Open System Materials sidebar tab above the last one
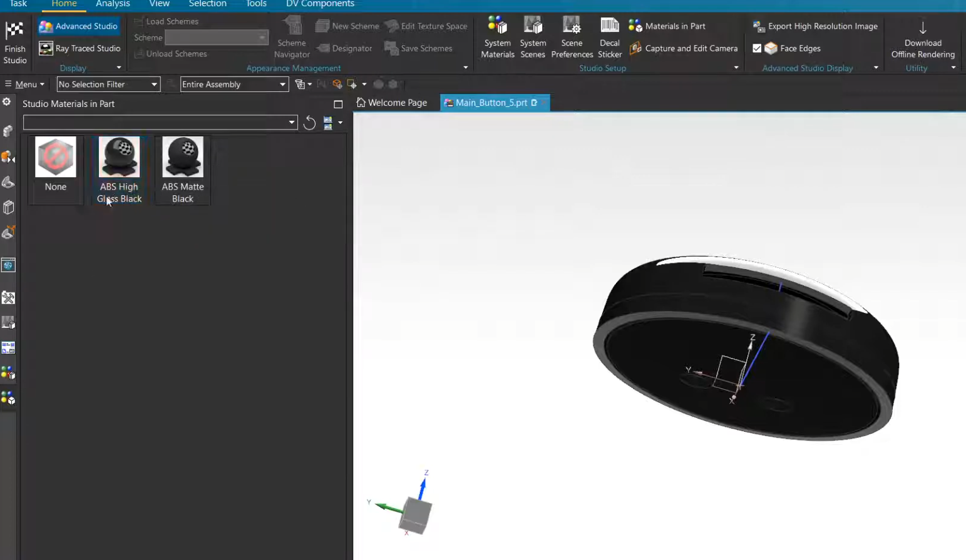The height and width of the screenshot is (560, 966). 8,373
